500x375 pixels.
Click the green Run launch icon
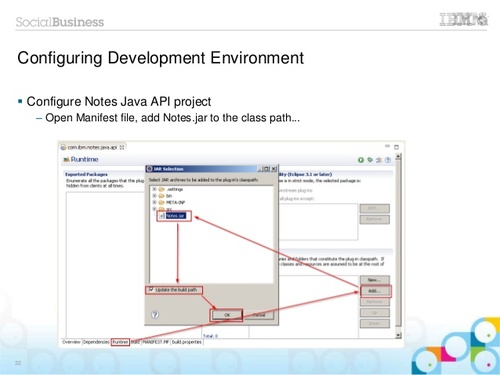coord(361,160)
